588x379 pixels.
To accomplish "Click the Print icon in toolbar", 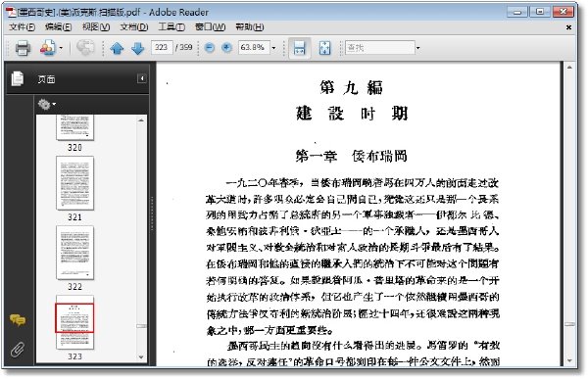I will pyautogui.click(x=23, y=48).
